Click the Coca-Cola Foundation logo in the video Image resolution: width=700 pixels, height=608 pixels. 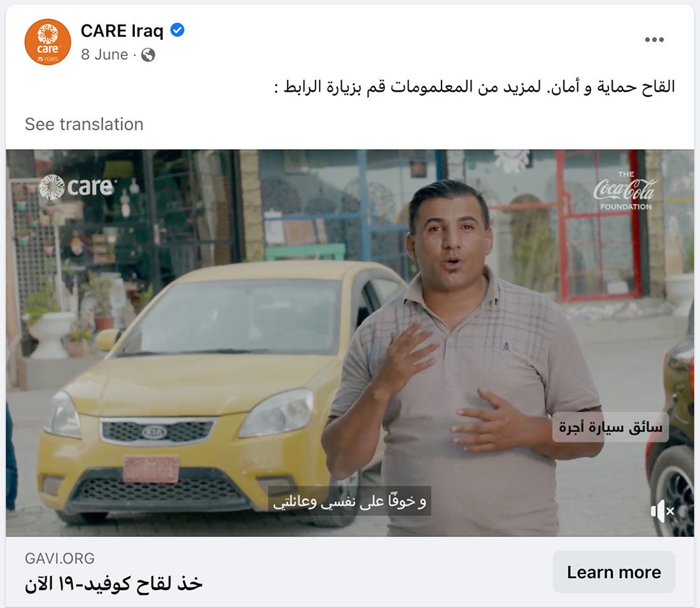(x=625, y=191)
